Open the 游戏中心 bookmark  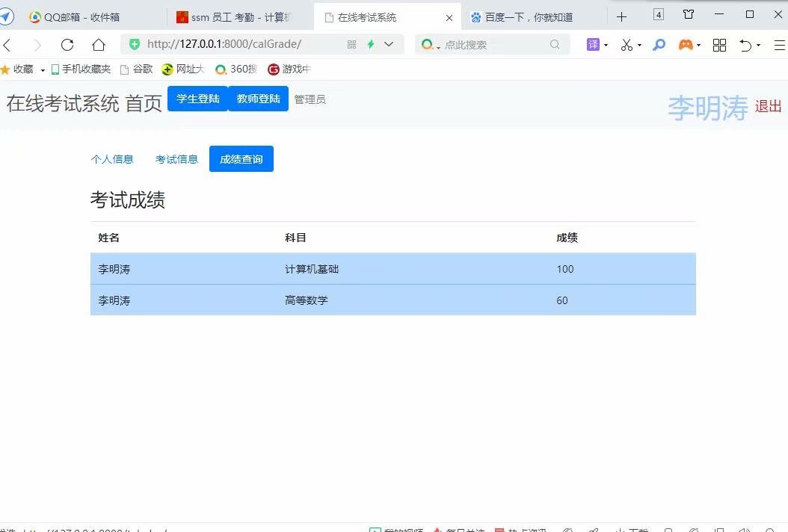pos(289,69)
